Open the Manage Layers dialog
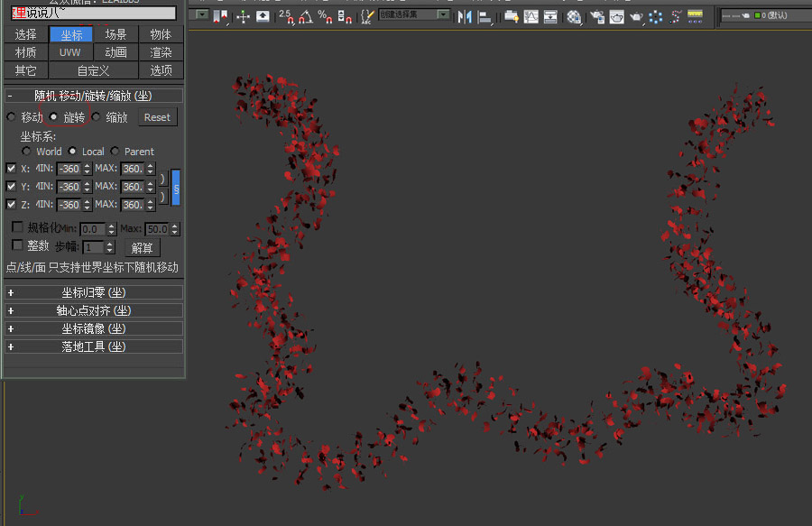Screen dimensions: 812x526 coord(512,16)
